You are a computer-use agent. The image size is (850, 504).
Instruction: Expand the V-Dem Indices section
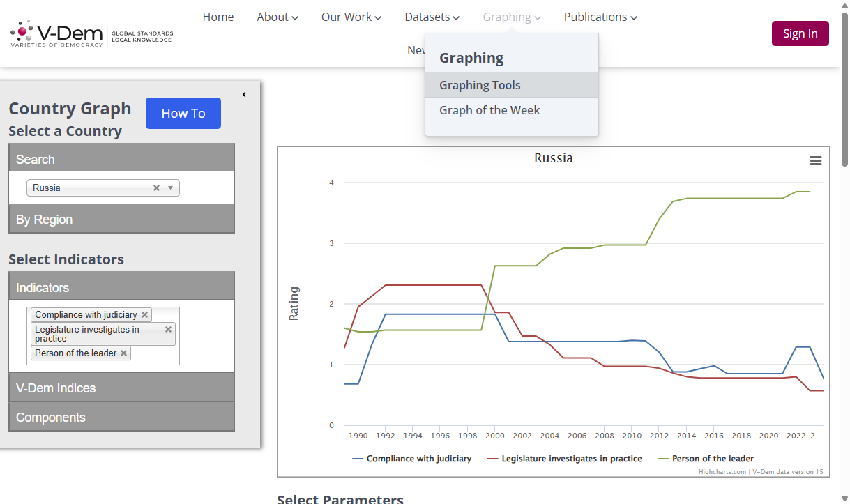coord(121,388)
